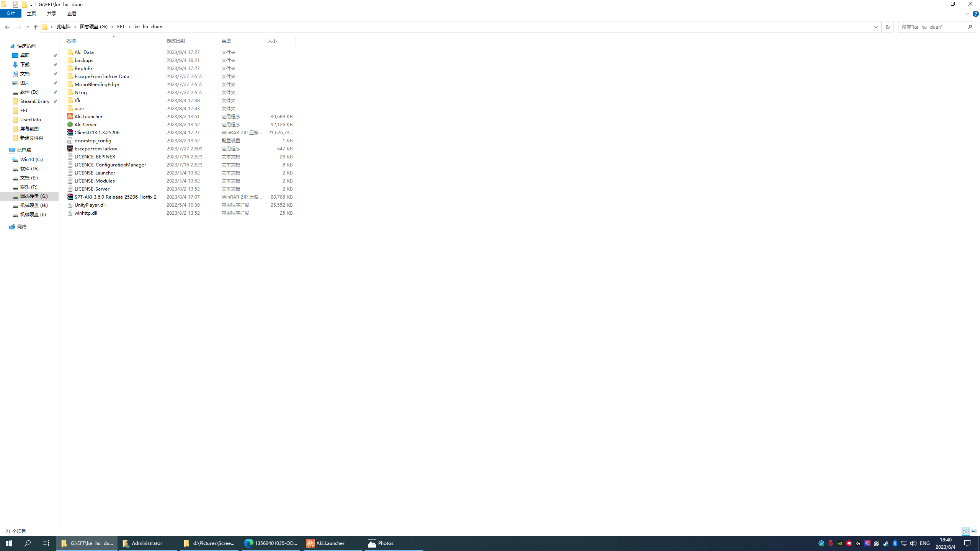Sort by the 大小 column header
980x551 pixels.
(x=272, y=41)
